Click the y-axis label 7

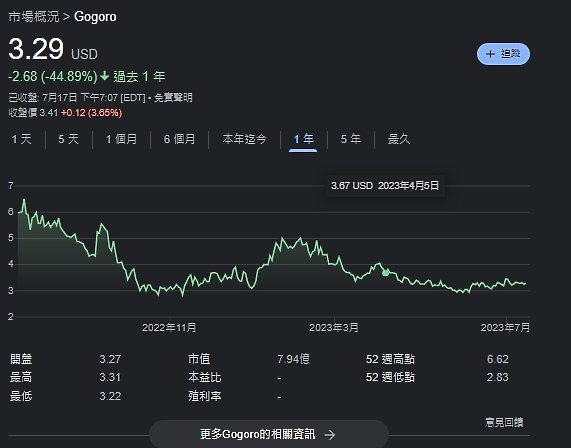[11, 186]
